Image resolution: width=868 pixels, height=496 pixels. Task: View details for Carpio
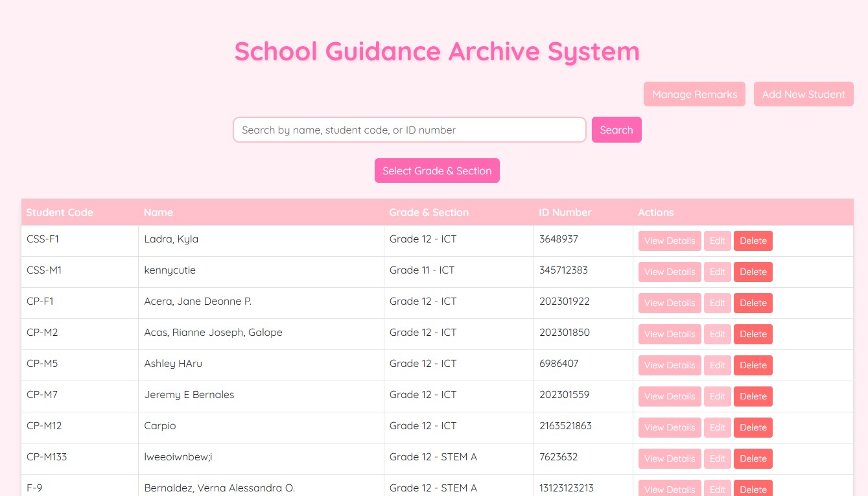tap(670, 427)
